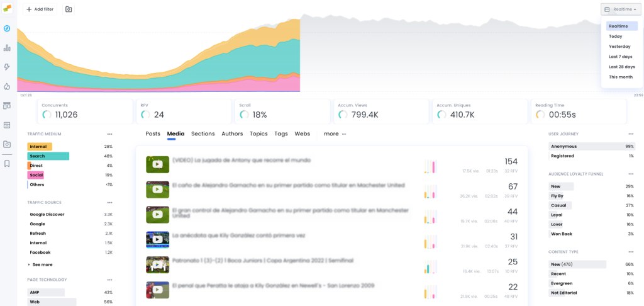This screenshot has height=306, width=644.
Task: Select the lightning bolt sidebar icon
Action: 6,67
